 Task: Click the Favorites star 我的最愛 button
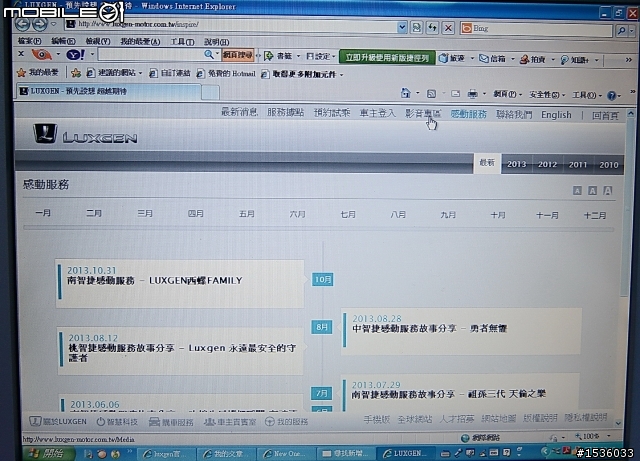(x=38, y=73)
